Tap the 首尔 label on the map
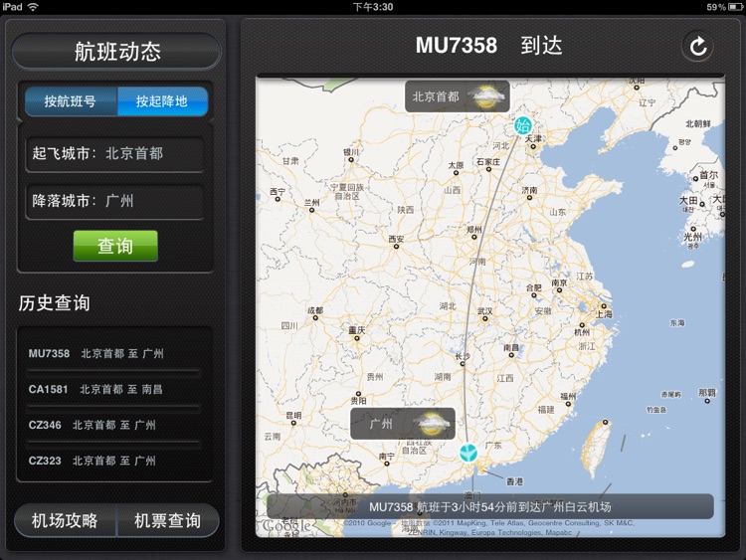Viewport: 746px width, 560px height. coord(708,175)
